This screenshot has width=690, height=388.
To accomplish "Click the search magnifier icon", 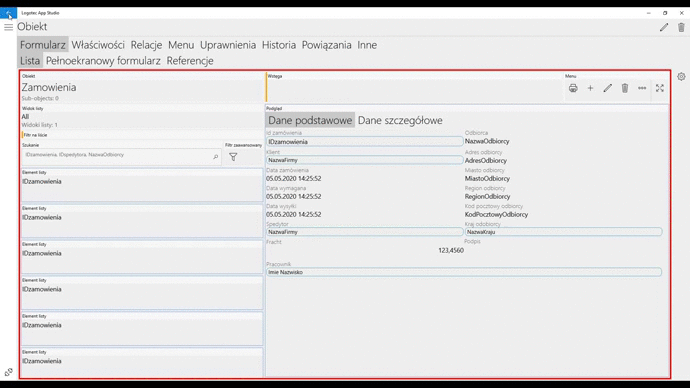I will 216,157.
